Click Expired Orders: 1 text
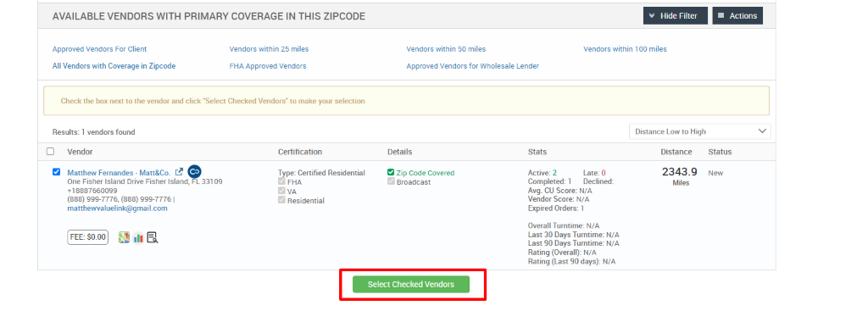The image size is (868, 311). 556,208
